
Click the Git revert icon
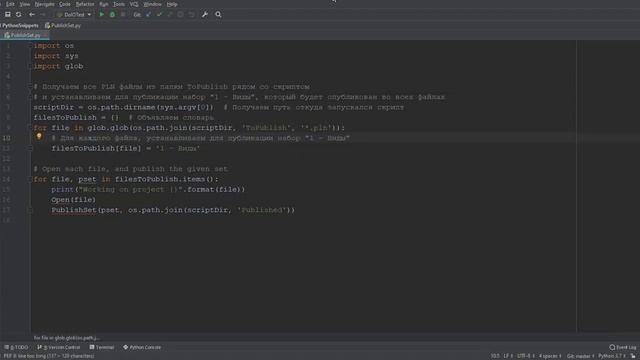coord(191,14)
